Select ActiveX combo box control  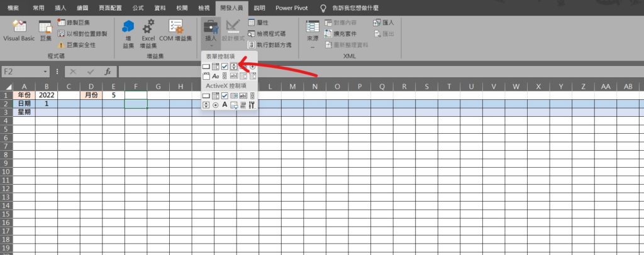216,96
